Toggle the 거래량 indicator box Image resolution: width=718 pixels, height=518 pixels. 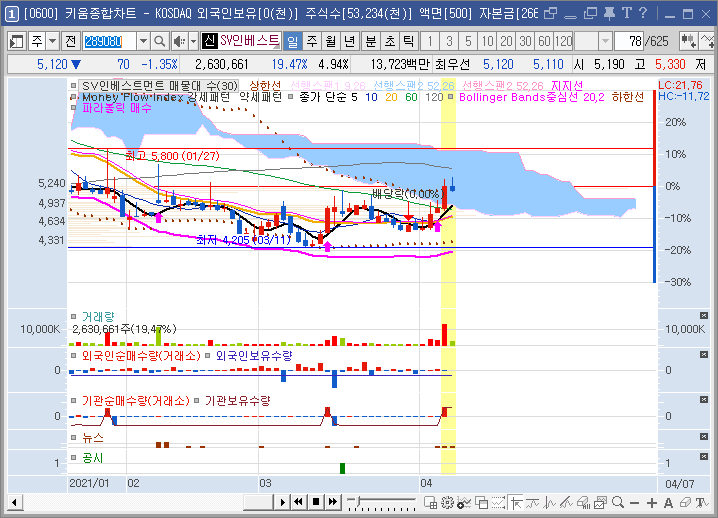click(73, 316)
